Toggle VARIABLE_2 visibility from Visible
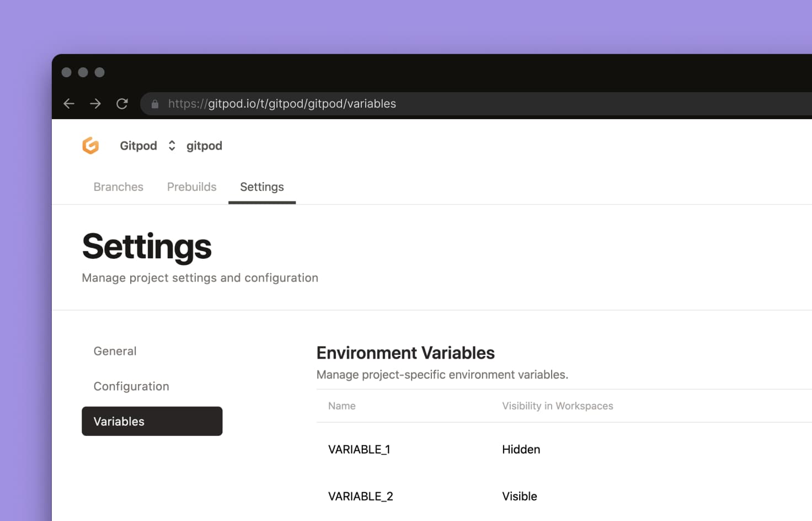 pos(519,496)
